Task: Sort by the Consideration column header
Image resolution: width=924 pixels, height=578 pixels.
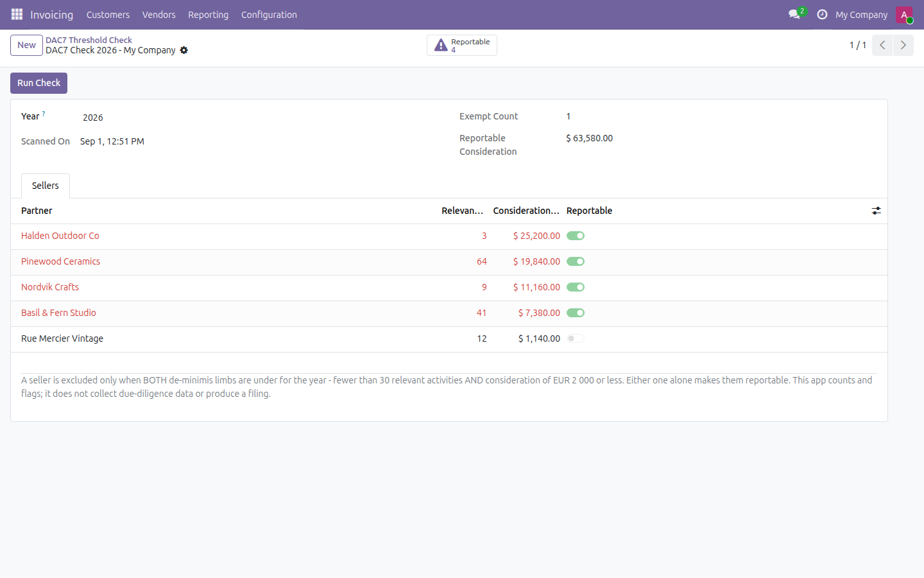Action: [x=526, y=211]
